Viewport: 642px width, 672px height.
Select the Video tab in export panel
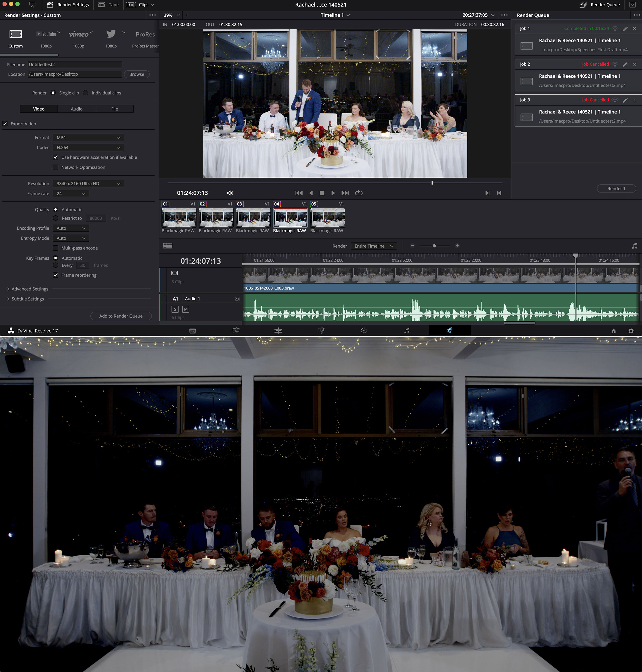pyautogui.click(x=39, y=109)
